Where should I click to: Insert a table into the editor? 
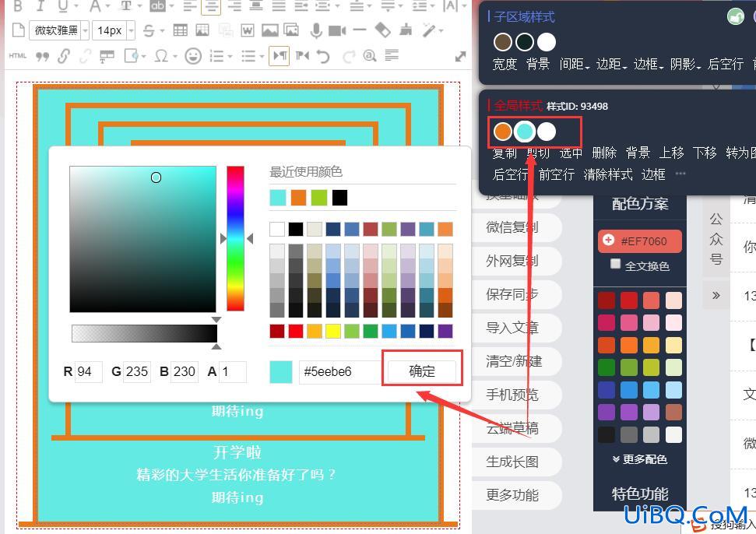[x=181, y=30]
